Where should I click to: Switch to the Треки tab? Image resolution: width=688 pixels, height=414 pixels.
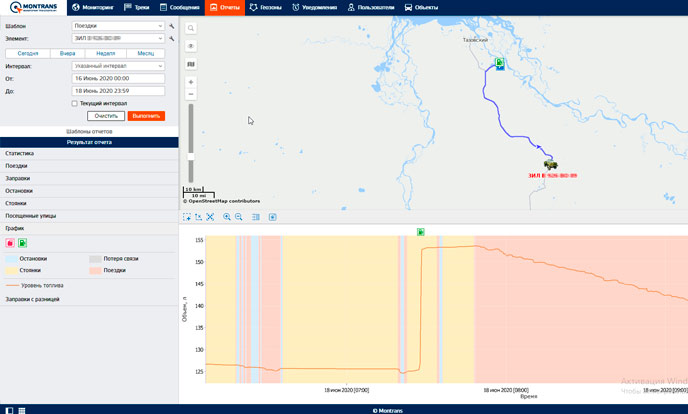coord(136,7)
